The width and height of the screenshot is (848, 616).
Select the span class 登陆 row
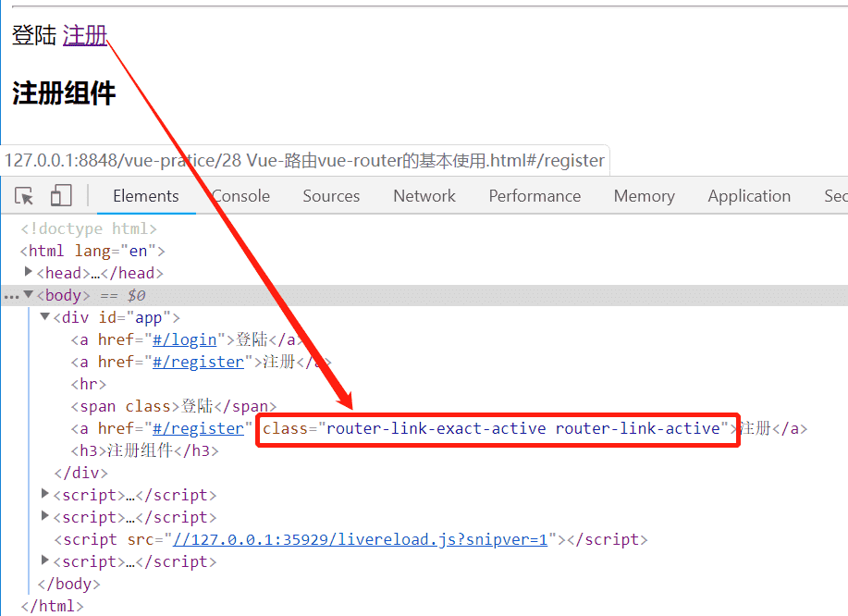174,406
